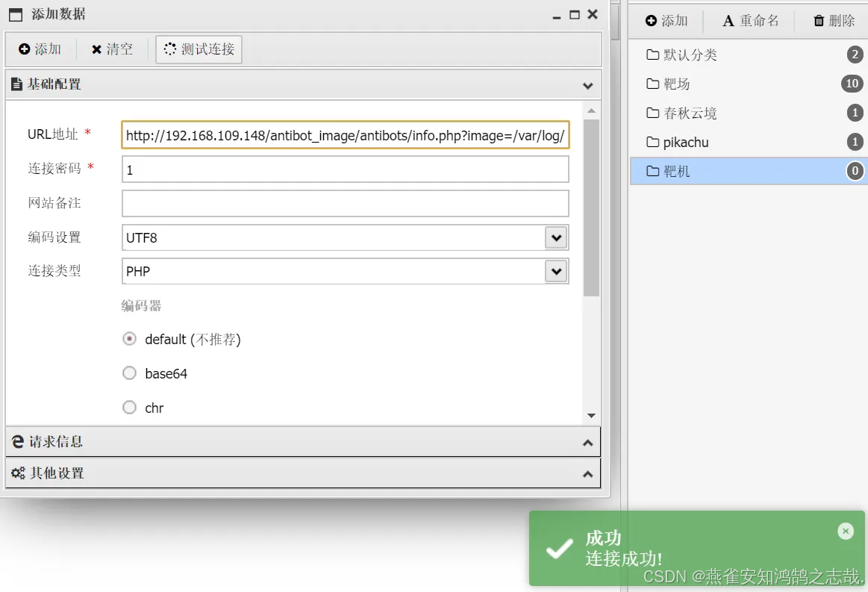Click the 其他设置 gears icon
The height and width of the screenshot is (592, 868).
coord(18,473)
